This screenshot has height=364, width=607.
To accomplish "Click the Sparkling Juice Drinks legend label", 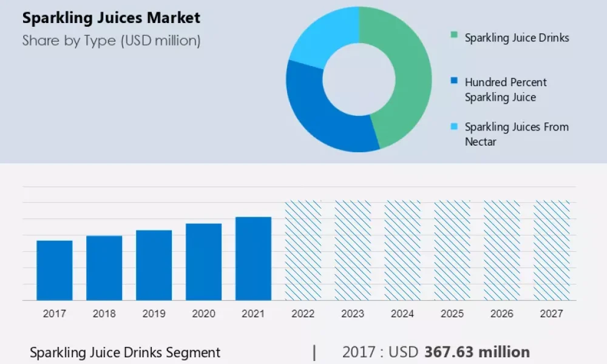I will pos(517,38).
